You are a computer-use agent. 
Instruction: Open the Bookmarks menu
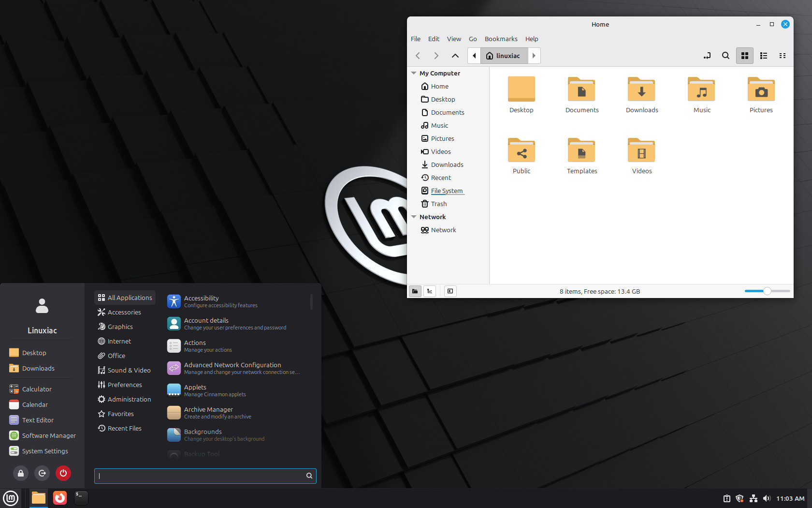[501, 39]
